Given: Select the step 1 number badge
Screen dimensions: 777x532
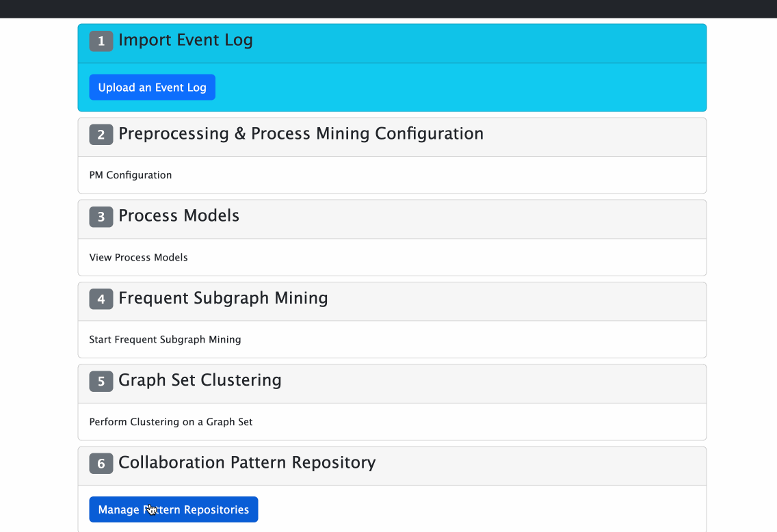Looking at the screenshot, I should coord(101,40).
